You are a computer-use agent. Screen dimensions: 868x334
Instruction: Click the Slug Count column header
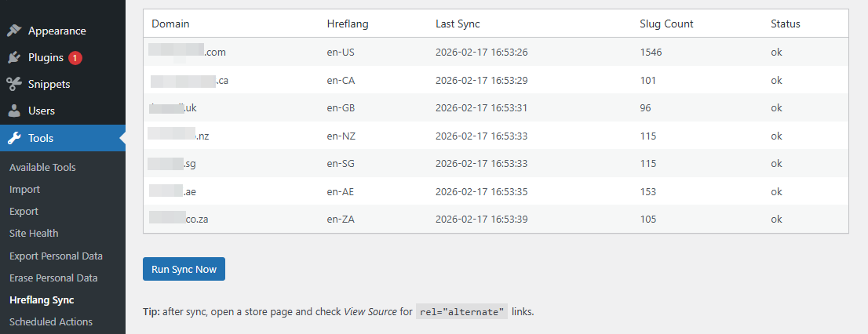click(666, 24)
